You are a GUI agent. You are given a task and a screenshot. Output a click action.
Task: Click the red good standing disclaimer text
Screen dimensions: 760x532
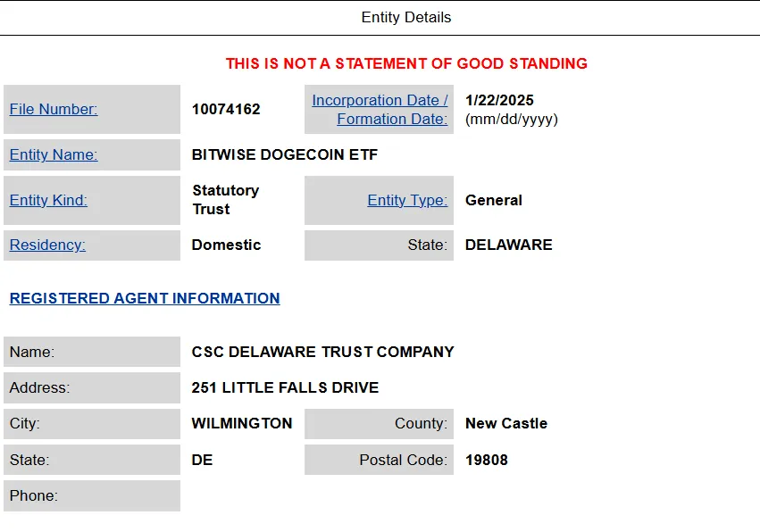point(406,63)
